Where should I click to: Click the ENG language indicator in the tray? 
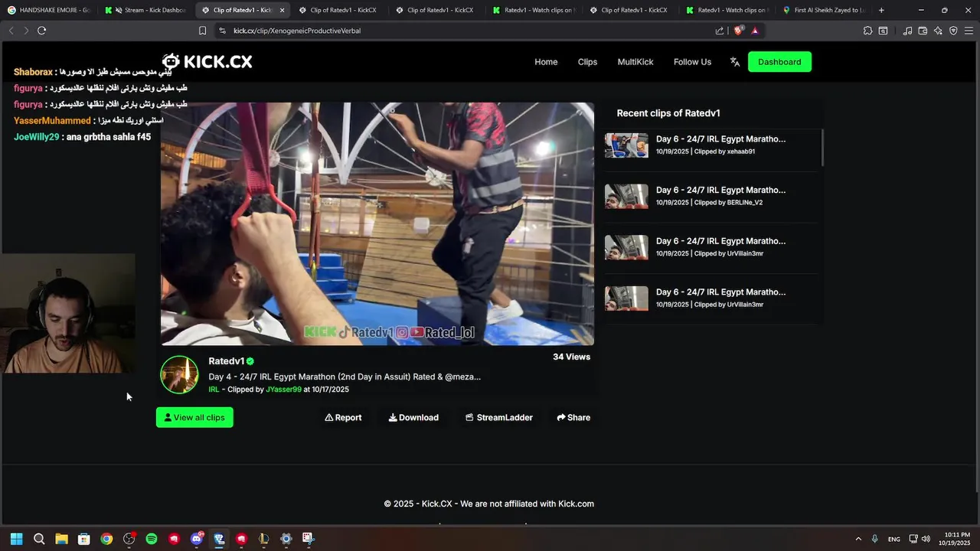(x=893, y=539)
